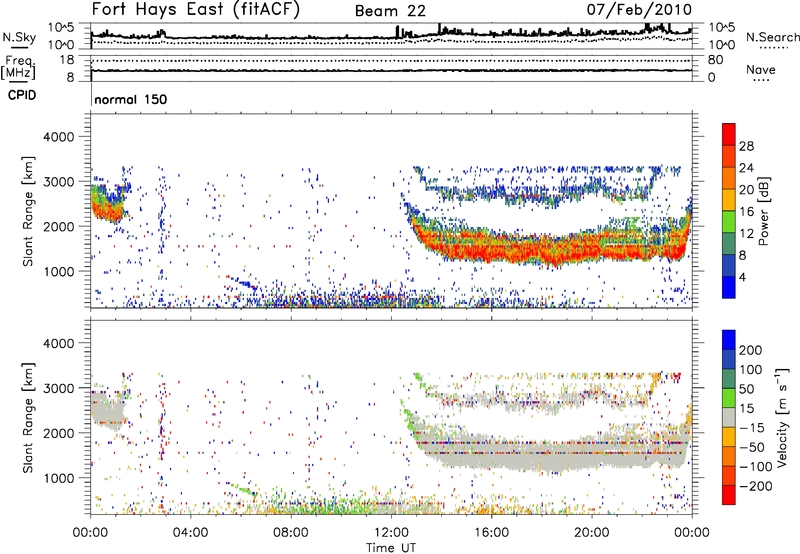Click the 1000 tick of velocity panel
The image size is (800, 554).
click(x=58, y=478)
